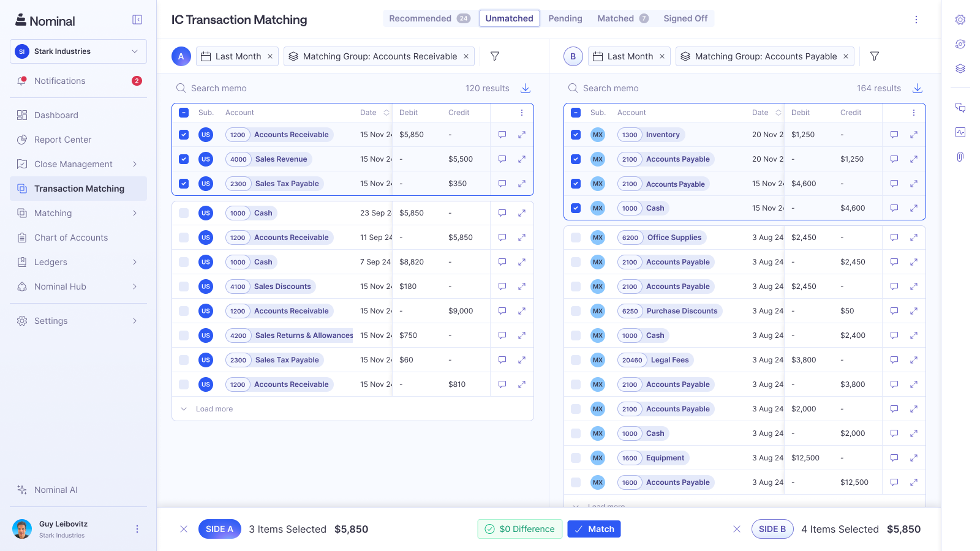Click the layers icon in the right sidebar
The height and width of the screenshot is (551, 980).
960,69
